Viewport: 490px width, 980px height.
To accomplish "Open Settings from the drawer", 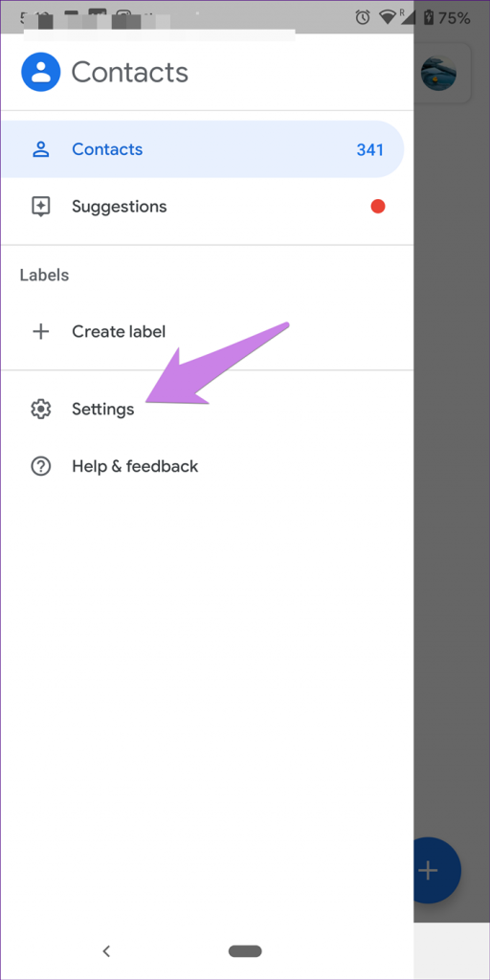I will point(207,410).
